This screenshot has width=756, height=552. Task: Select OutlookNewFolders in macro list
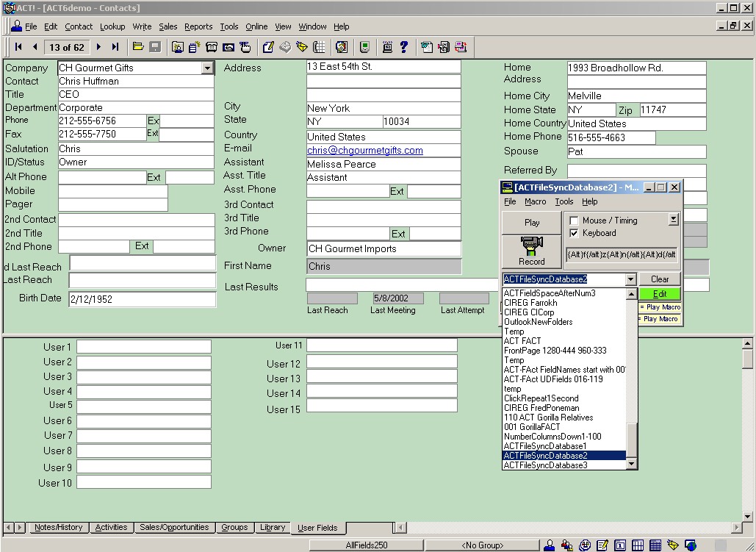click(564, 322)
